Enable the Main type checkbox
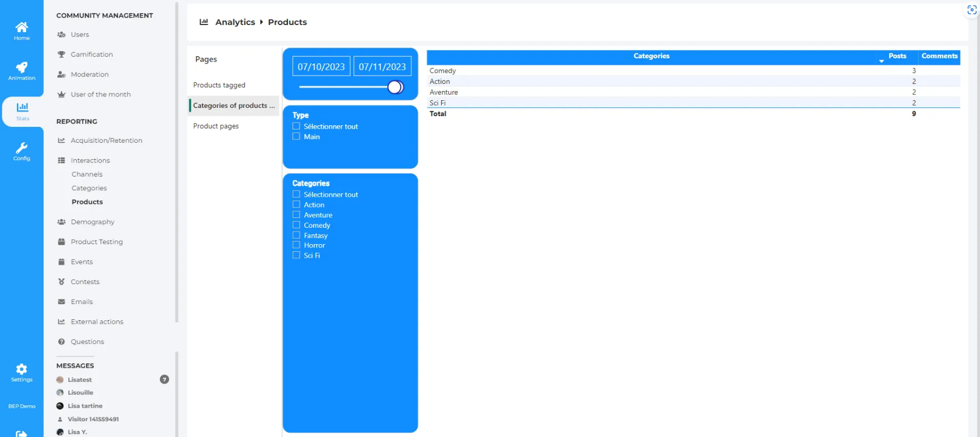Screen dimensions: 980x437 click(x=296, y=137)
